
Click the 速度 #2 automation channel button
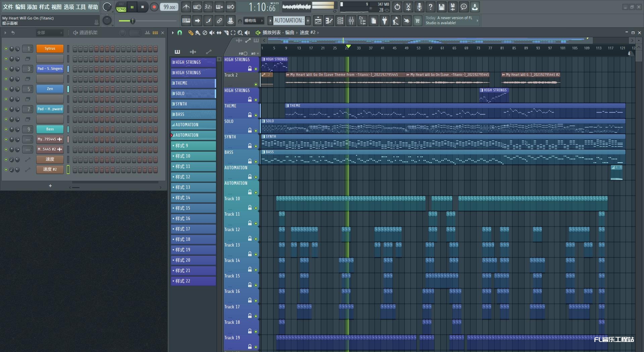coord(50,170)
